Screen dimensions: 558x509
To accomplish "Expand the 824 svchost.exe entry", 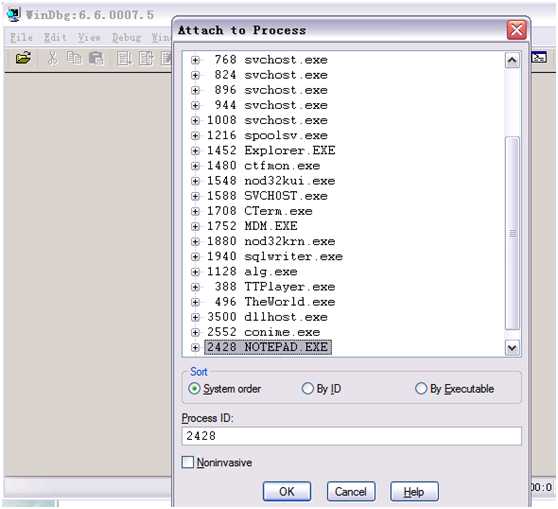I will click(195, 75).
